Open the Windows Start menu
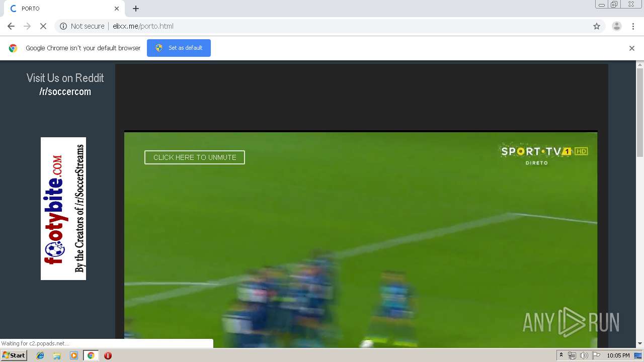The width and height of the screenshot is (644, 362). [14, 355]
